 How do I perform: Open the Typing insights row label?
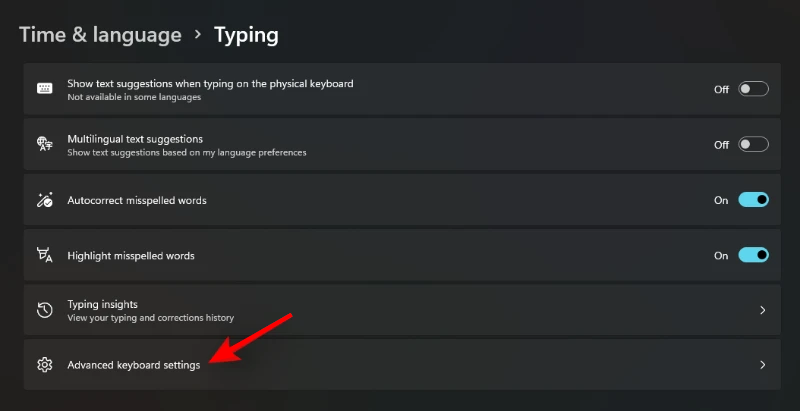pyautogui.click(x=102, y=303)
